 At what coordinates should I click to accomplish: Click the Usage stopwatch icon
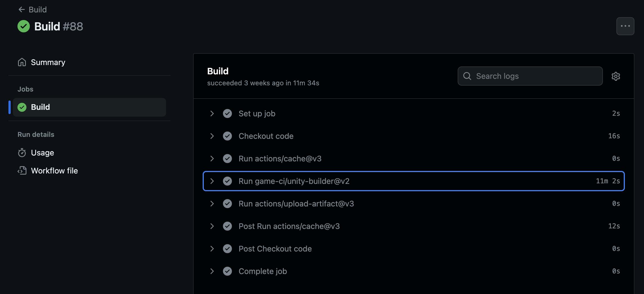(x=22, y=153)
